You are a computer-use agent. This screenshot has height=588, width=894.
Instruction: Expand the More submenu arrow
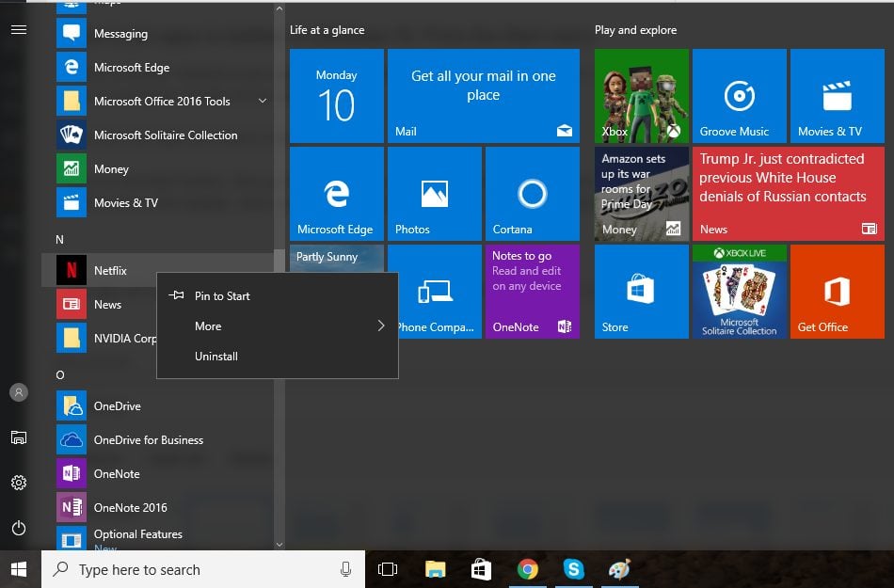click(381, 326)
